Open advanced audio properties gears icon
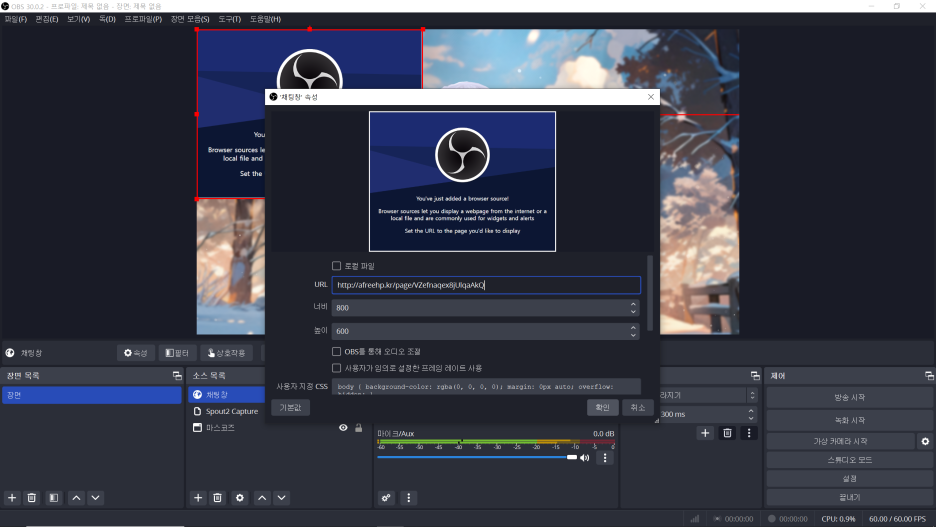Image resolution: width=936 pixels, height=527 pixels. pos(386,498)
